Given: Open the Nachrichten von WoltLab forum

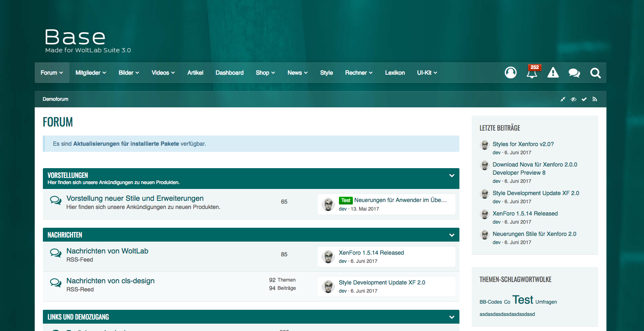Looking at the screenshot, I should [x=107, y=251].
